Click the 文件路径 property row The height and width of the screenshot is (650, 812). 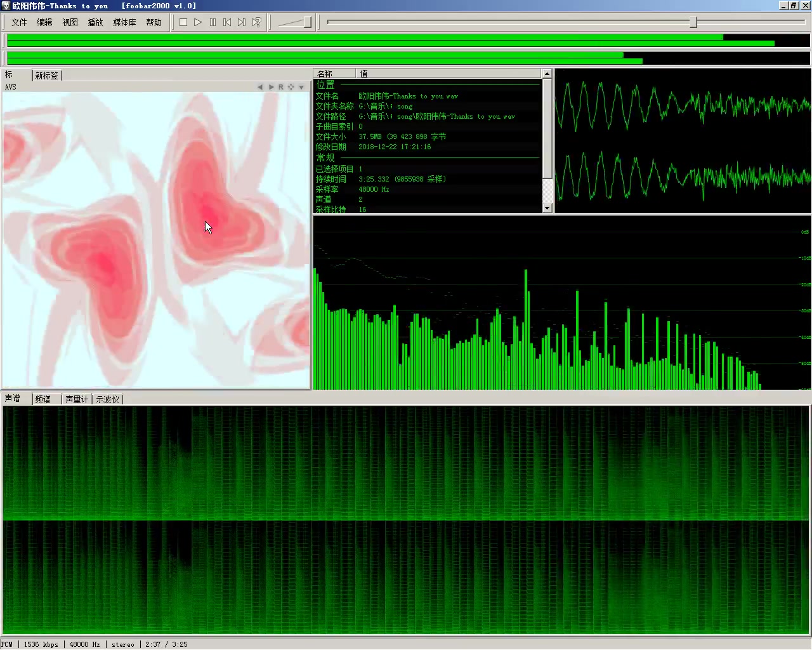pyautogui.click(x=428, y=116)
